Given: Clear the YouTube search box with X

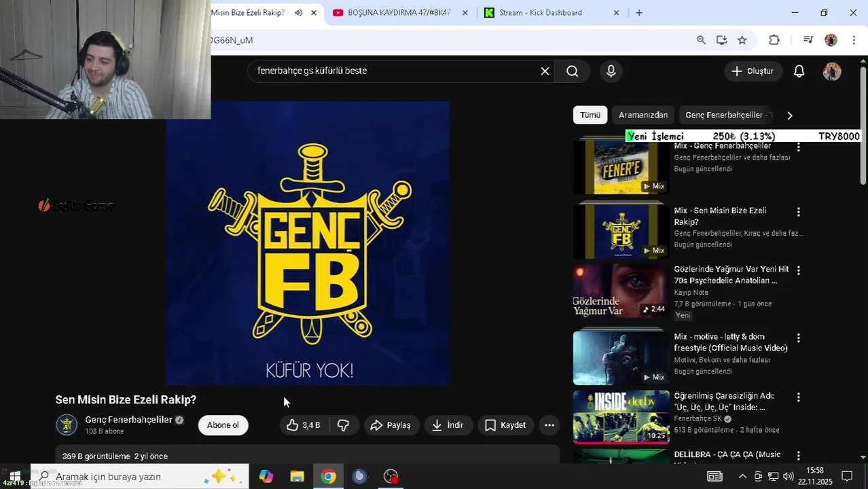Looking at the screenshot, I should coord(545,71).
